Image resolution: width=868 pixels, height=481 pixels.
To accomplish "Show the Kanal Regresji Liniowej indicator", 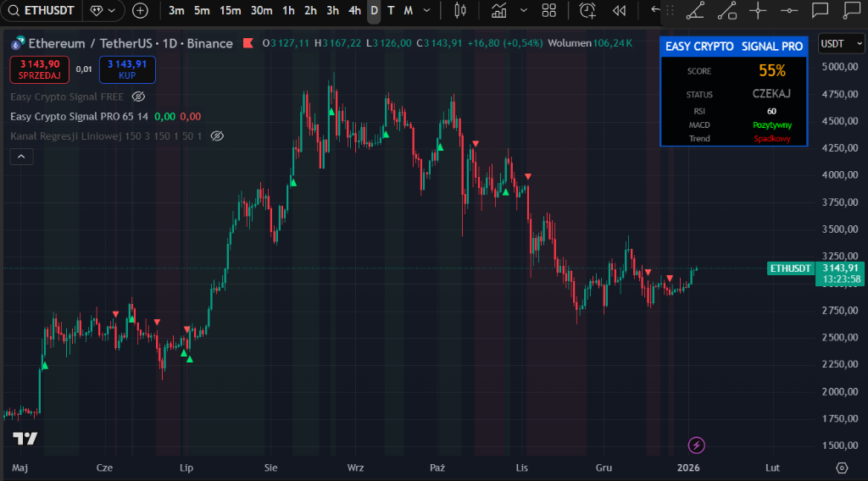I will click(217, 136).
